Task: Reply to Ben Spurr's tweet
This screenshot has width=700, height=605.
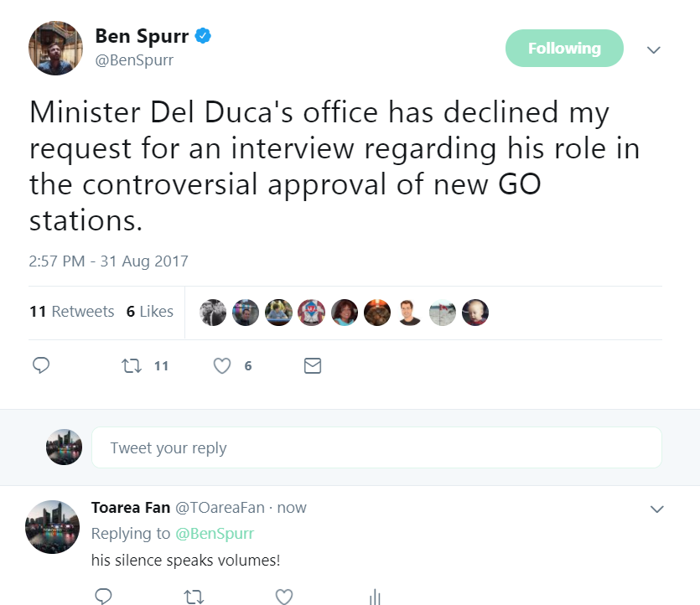Action: point(41,365)
